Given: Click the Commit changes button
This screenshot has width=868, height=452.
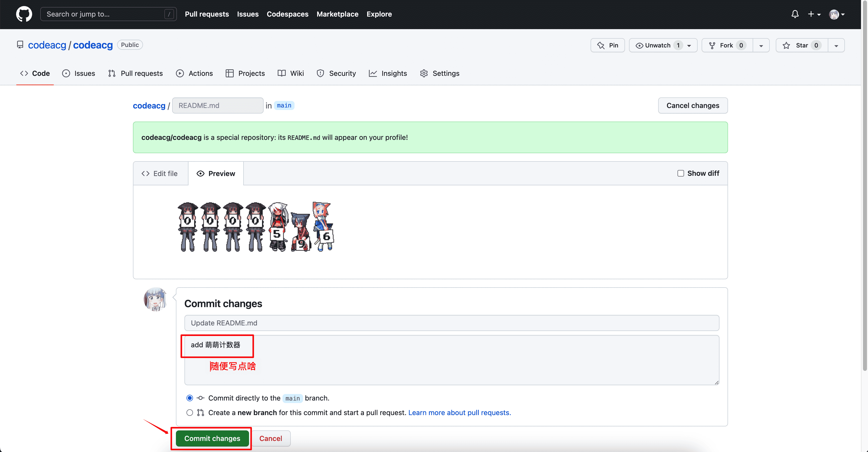Looking at the screenshot, I should pyautogui.click(x=211, y=438).
